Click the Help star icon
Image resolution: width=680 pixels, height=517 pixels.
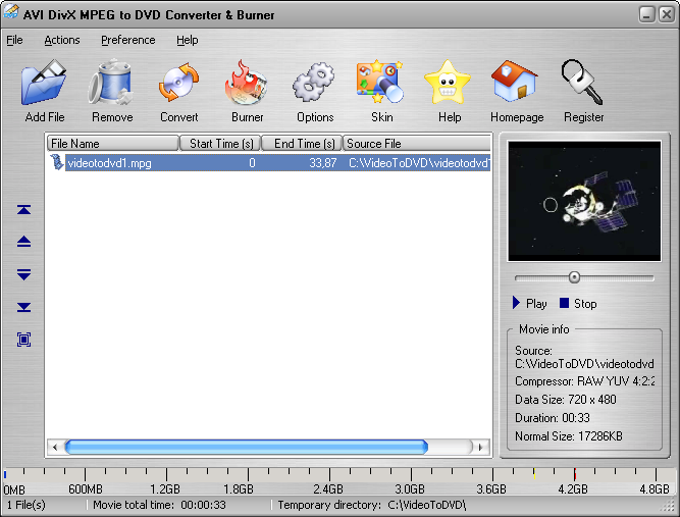coord(448,82)
